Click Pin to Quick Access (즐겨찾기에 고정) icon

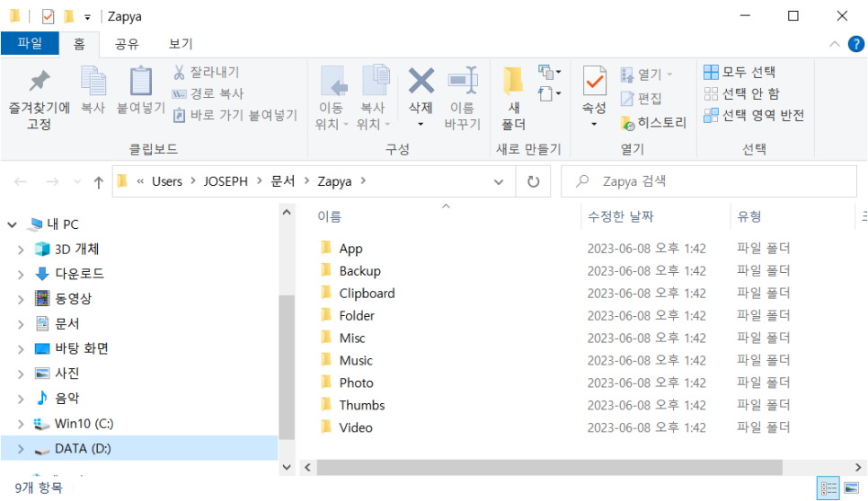[x=40, y=81]
